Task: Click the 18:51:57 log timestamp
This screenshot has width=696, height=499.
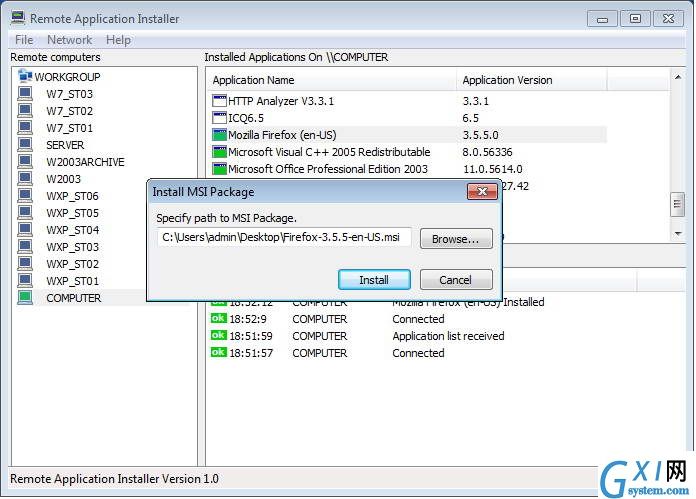Action: pyautogui.click(x=251, y=352)
